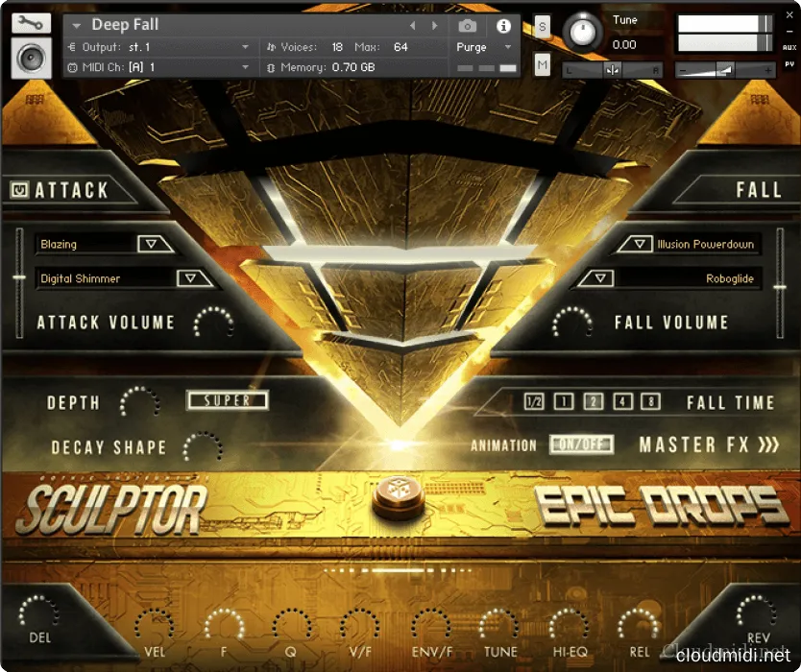Image resolution: width=801 pixels, height=672 pixels.
Task: Expand the Digital Shimmer dropdown
Action: click(193, 278)
